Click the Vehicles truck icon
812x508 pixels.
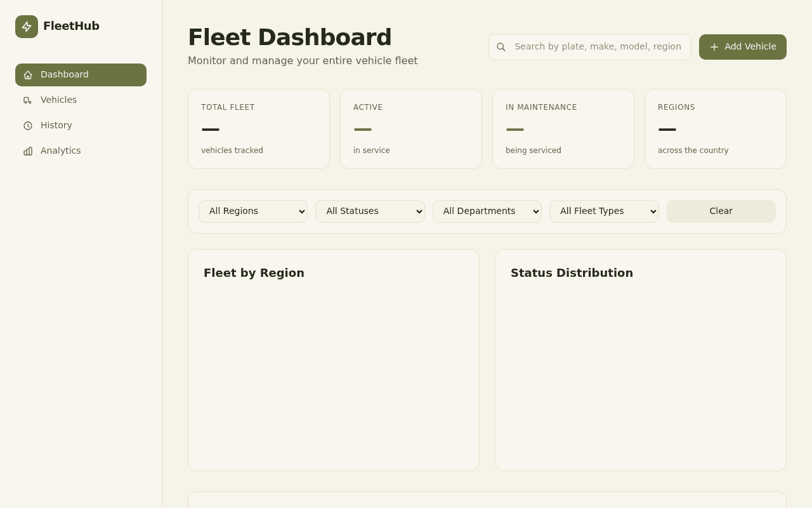28,100
